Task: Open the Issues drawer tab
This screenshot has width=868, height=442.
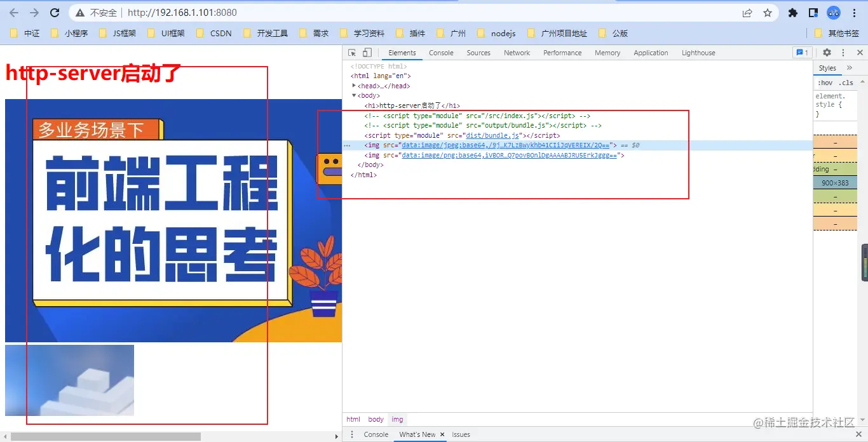Action: click(461, 434)
